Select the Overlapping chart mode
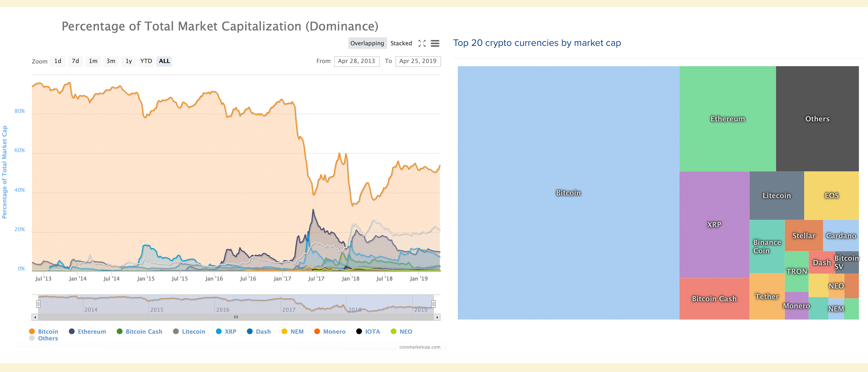Screen dimensions: 868x372 [x=367, y=43]
